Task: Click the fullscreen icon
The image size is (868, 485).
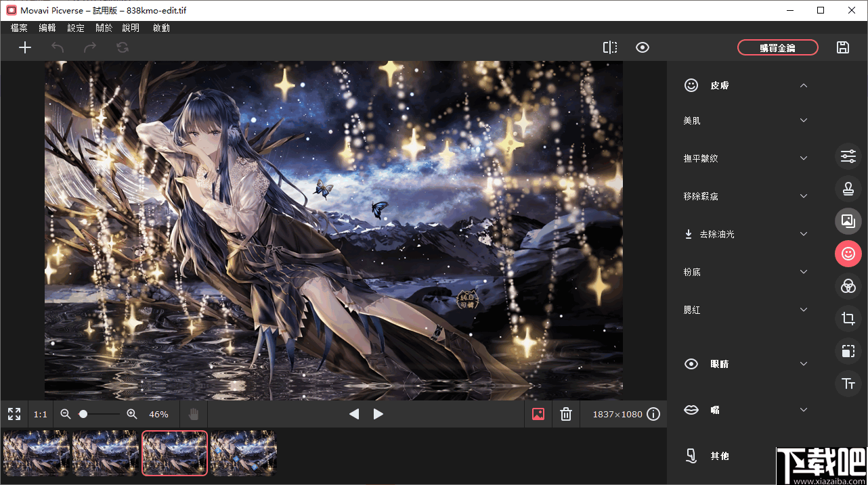Action: click(14, 414)
